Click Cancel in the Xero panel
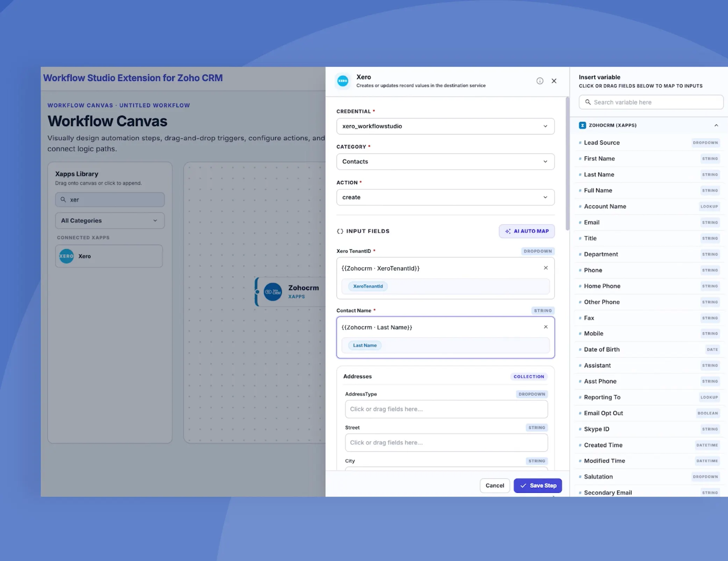 click(x=495, y=486)
